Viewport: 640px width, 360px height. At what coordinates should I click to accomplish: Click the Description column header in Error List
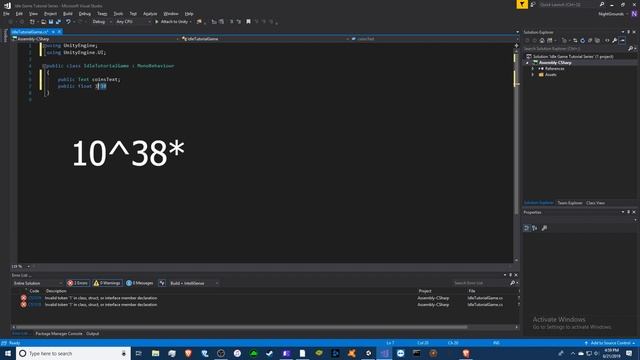(x=56, y=291)
